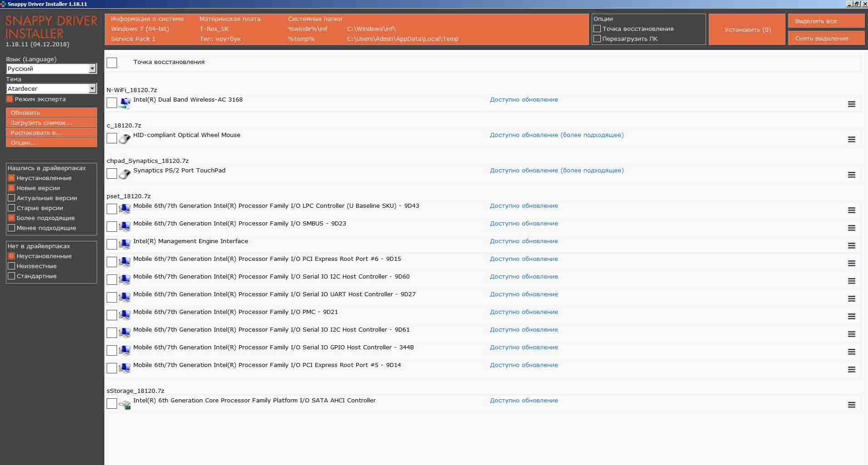Open hamburger menu for Intel Management Engine Interface
Viewport: 868px width, 465px height.
pos(851,246)
